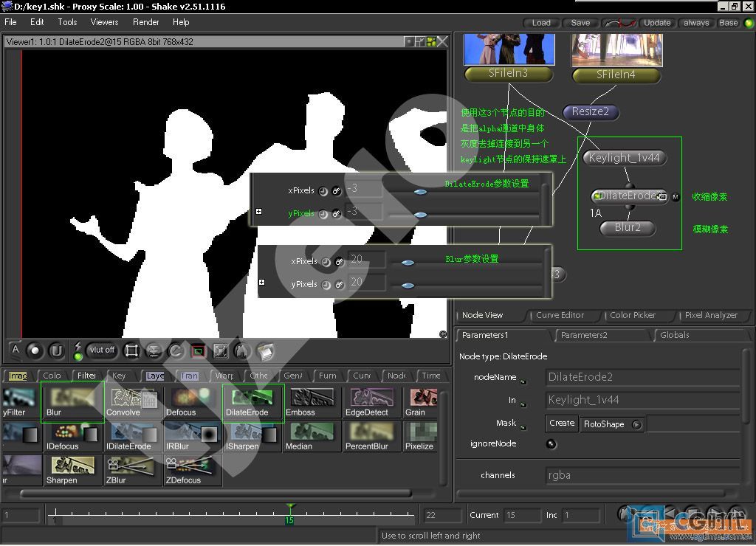Pick the Defocus filter tool
This screenshot has width=756, height=546.
click(193, 402)
